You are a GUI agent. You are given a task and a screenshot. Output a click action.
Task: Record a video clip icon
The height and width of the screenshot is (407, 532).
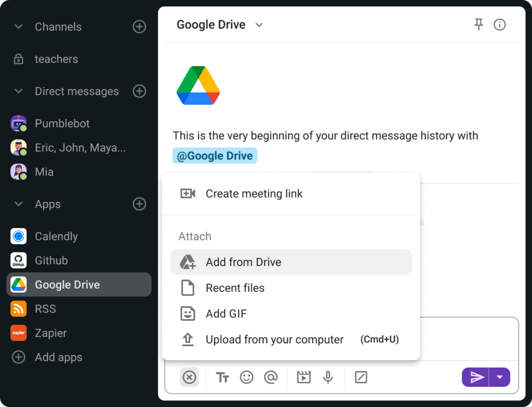pyautogui.click(x=303, y=377)
